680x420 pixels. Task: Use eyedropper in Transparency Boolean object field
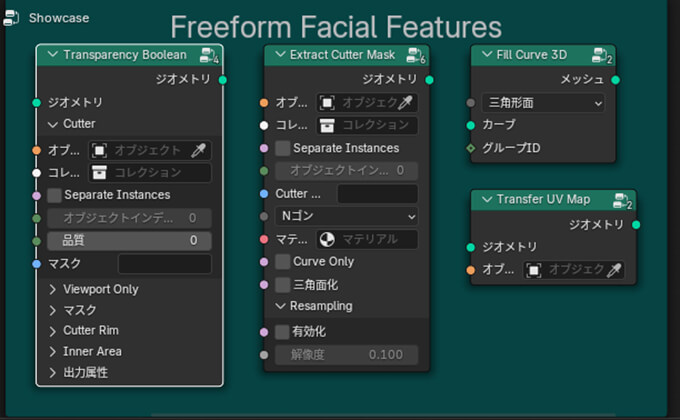199,151
